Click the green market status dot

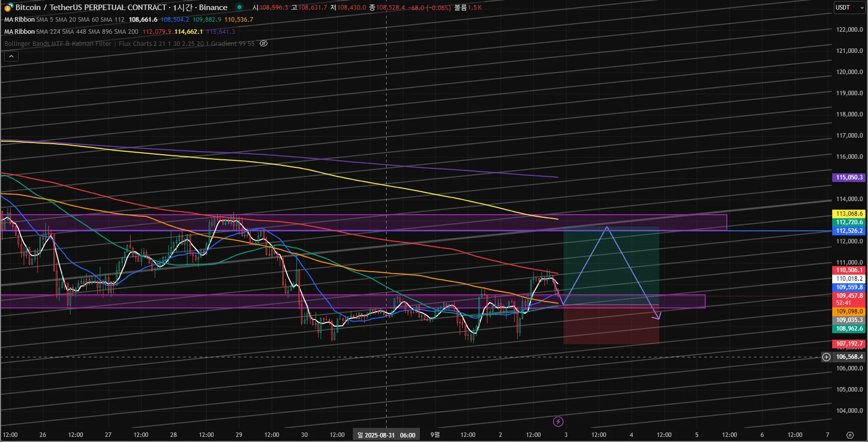239,7
